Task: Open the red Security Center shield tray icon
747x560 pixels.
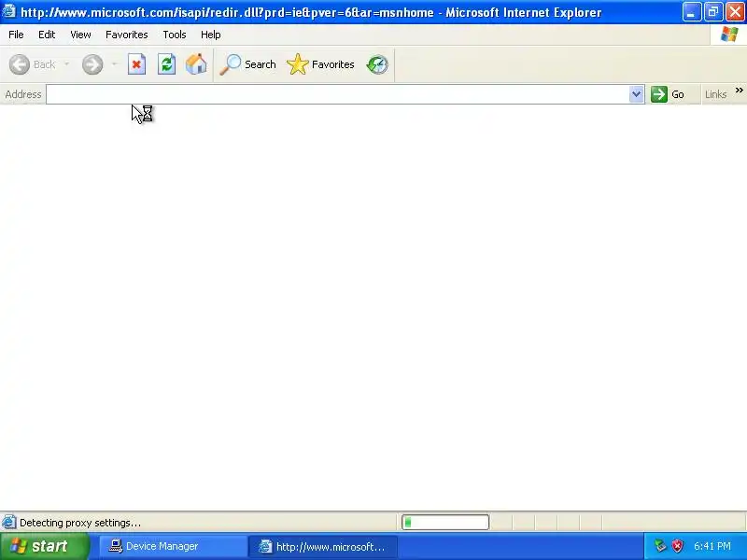Action: pyautogui.click(x=677, y=546)
